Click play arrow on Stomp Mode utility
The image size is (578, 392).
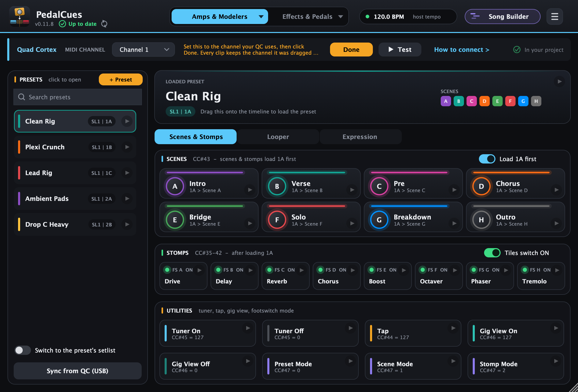[x=556, y=361]
